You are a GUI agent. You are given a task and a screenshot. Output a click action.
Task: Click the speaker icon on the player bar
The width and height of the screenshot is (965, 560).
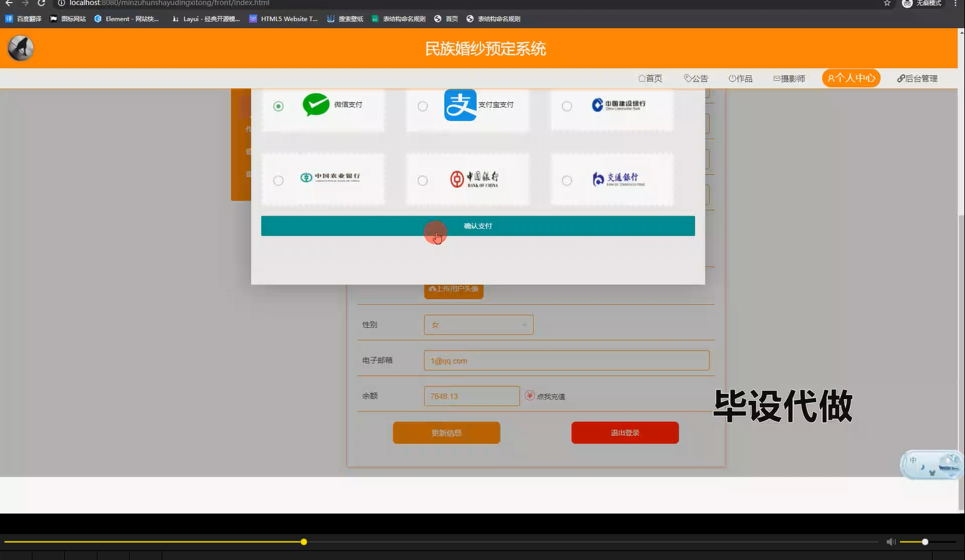[891, 542]
